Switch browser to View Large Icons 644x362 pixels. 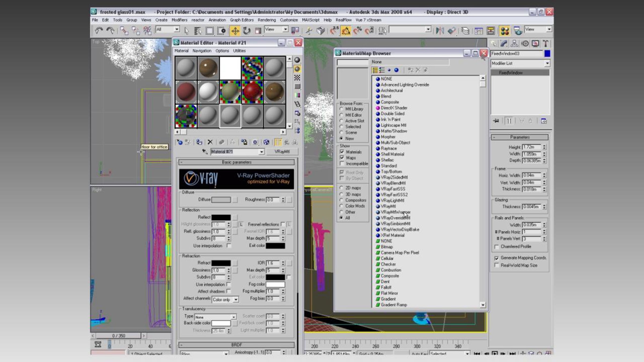396,70
